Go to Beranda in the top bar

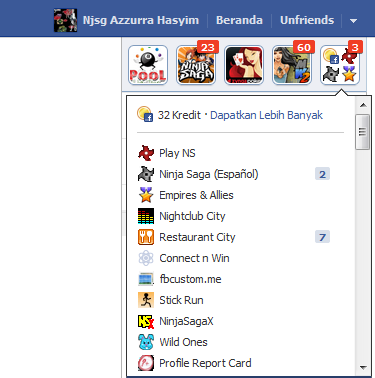(239, 20)
